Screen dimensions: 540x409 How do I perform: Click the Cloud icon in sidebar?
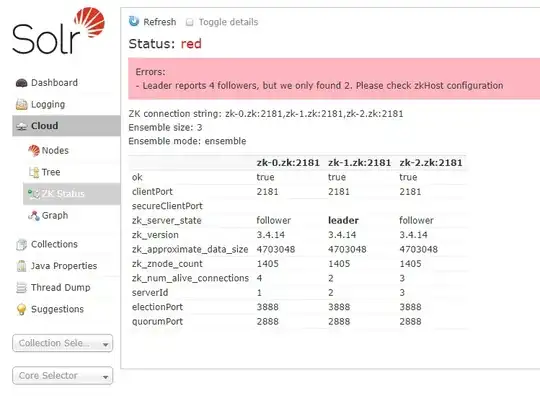click(21, 126)
